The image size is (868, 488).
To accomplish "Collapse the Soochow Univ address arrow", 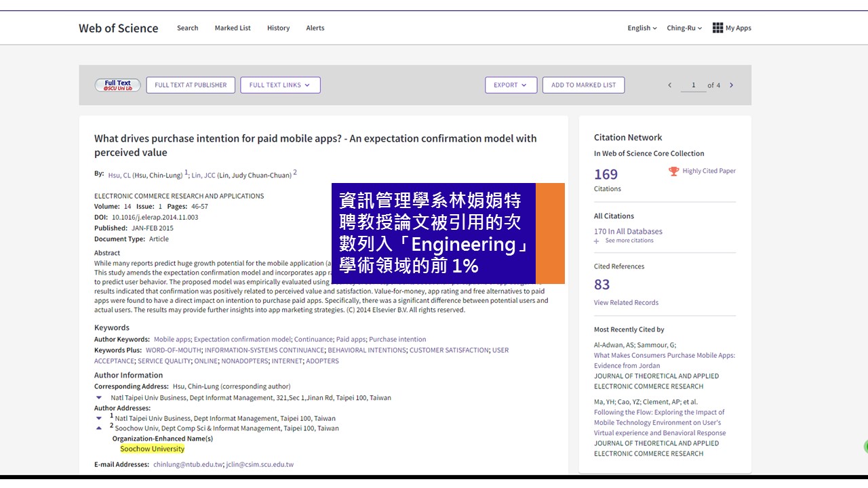I will point(99,428).
